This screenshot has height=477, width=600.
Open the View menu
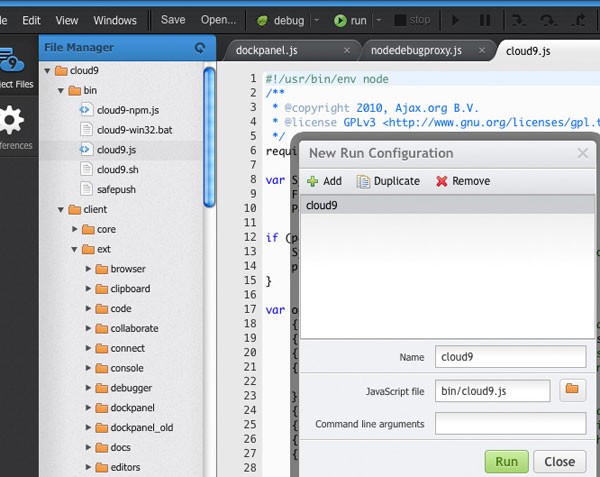pos(67,20)
